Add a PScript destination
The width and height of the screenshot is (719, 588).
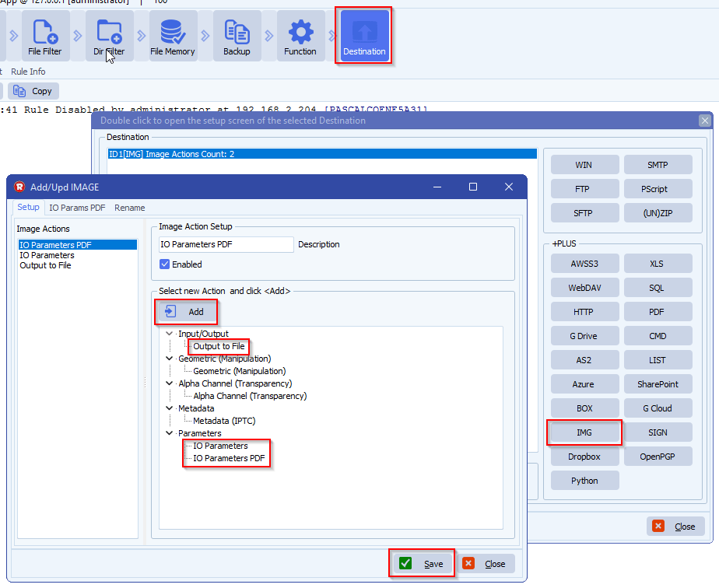(658, 189)
